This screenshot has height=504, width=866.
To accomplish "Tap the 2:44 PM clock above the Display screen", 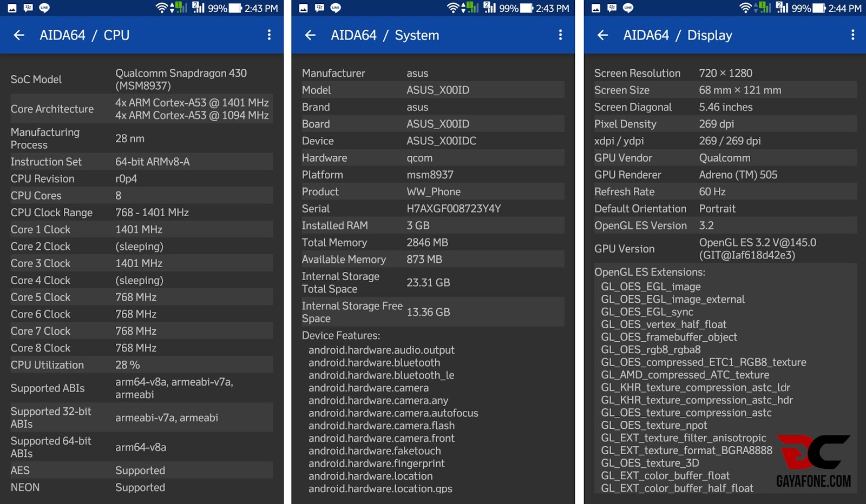I will pos(845,9).
